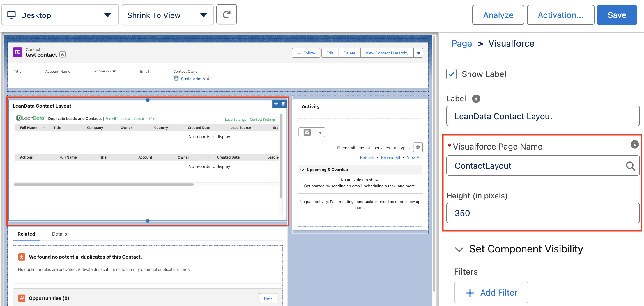
Task: Click the Analyze button
Action: (498, 15)
